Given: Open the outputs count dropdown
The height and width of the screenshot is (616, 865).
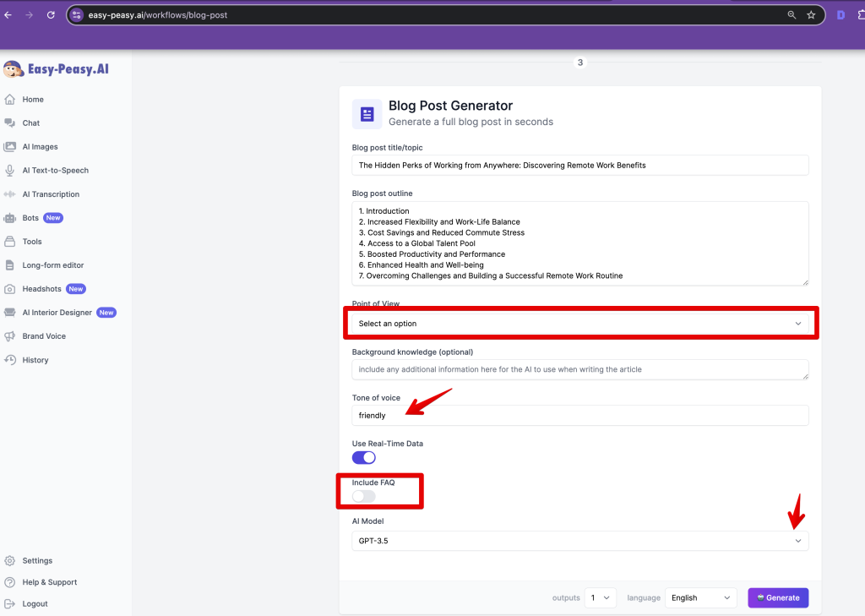Looking at the screenshot, I should [601, 598].
